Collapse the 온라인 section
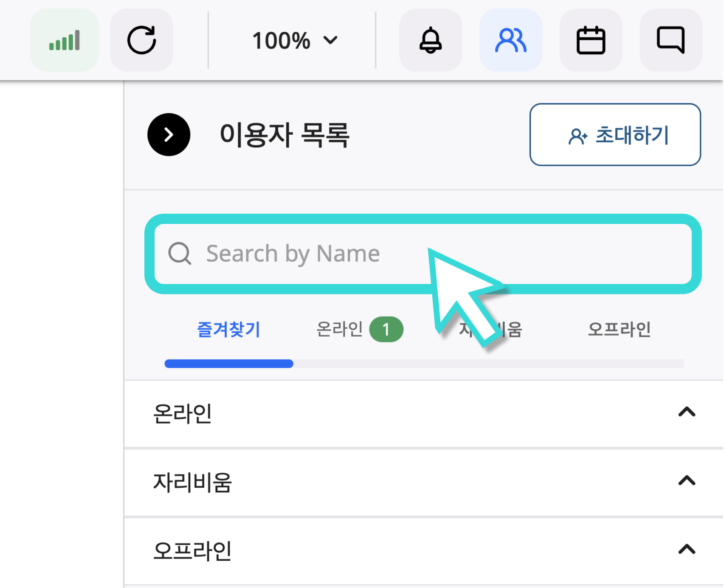Image resolution: width=724 pixels, height=588 pixels. click(x=686, y=412)
